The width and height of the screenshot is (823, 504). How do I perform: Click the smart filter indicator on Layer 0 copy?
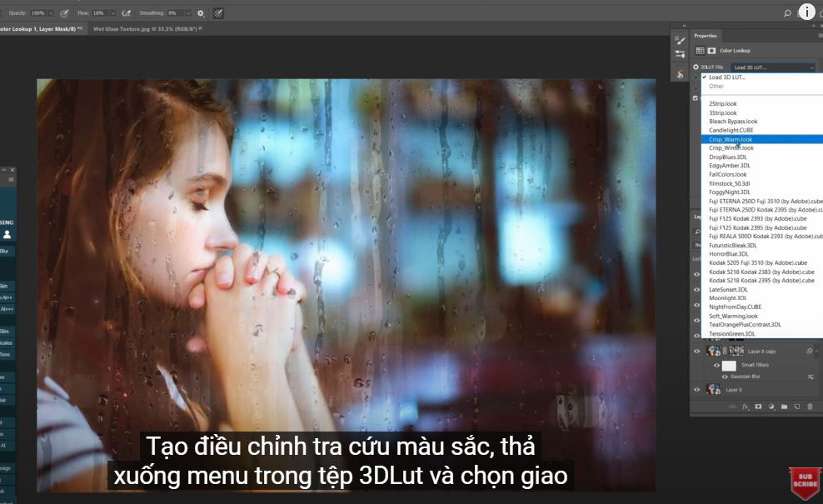(810, 352)
